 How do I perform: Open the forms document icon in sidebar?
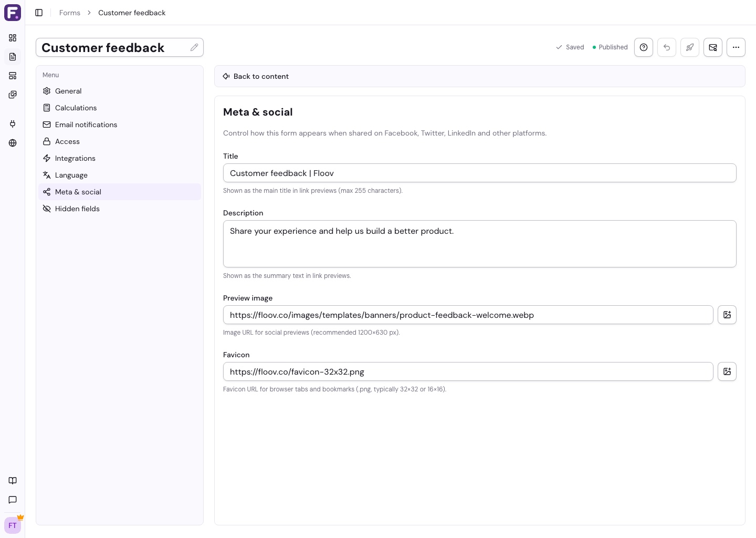click(13, 57)
